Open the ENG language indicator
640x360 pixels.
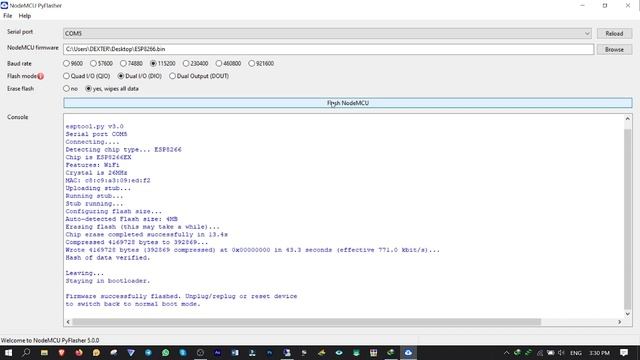click(x=576, y=353)
